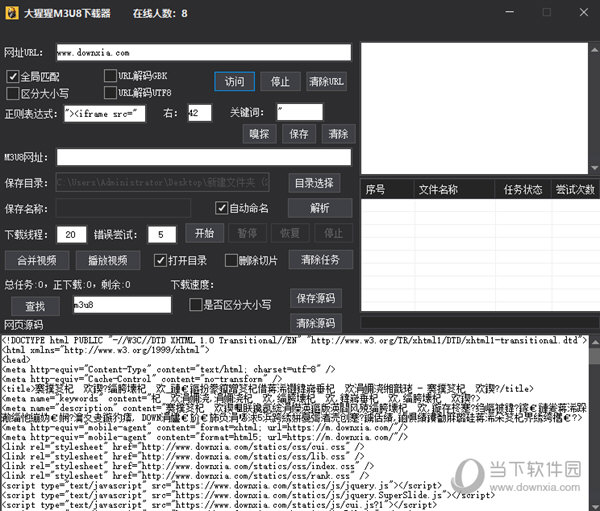Focus the 下载线程 field showing 20
This screenshot has height=511, width=600.
(x=71, y=235)
